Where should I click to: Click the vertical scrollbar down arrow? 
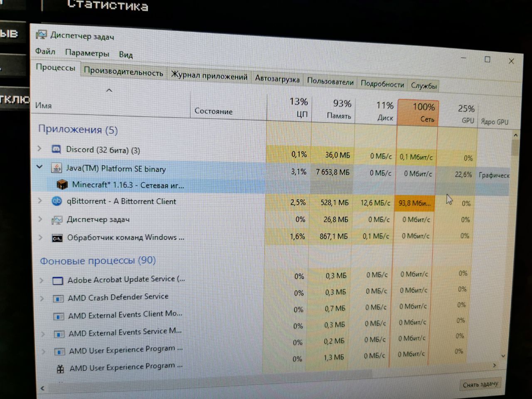pyautogui.click(x=503, y=356)
